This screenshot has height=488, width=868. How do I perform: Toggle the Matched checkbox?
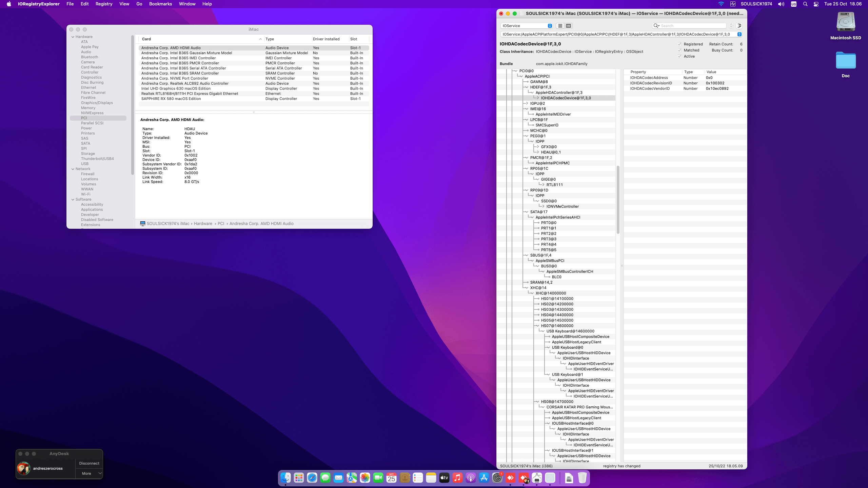tap(679, 50)
